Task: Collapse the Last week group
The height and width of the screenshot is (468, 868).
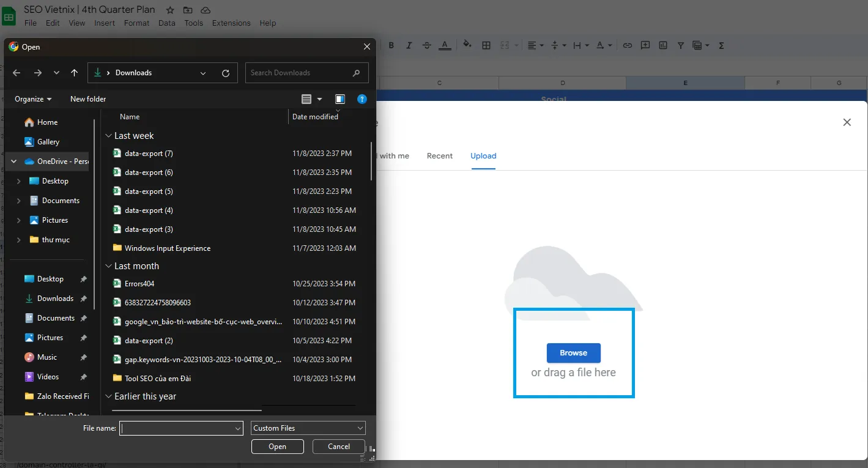Action: tap(109, 136)
